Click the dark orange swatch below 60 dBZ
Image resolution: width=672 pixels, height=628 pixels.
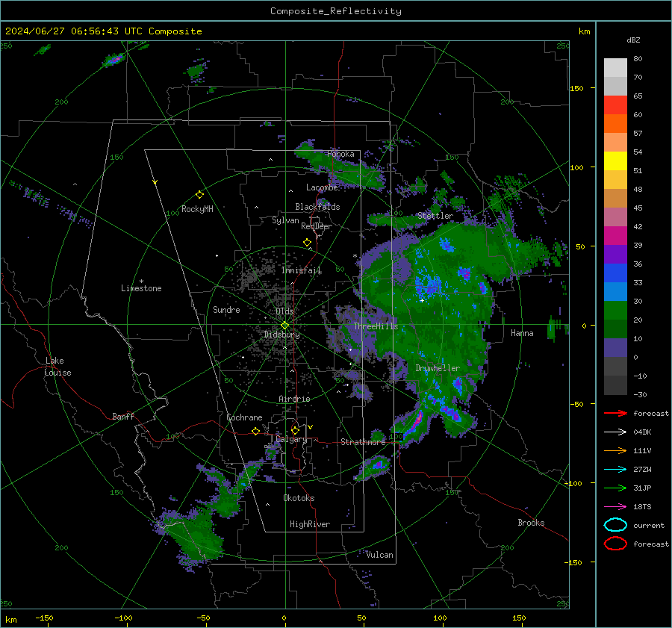(615, 123)
